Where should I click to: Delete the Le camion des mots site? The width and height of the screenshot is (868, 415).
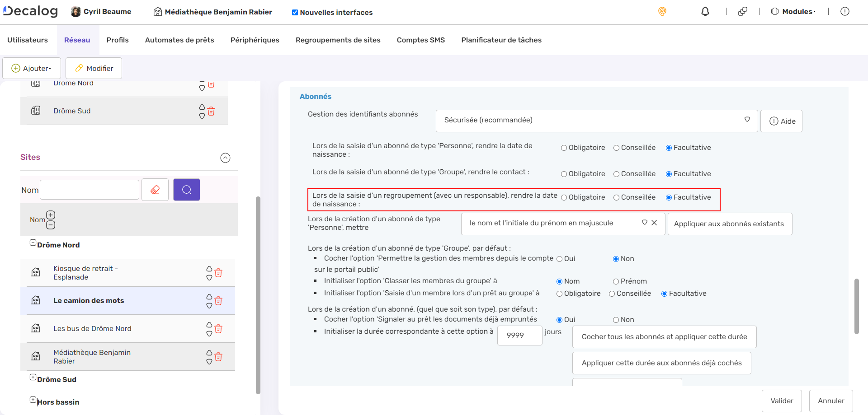click(218, 301)
